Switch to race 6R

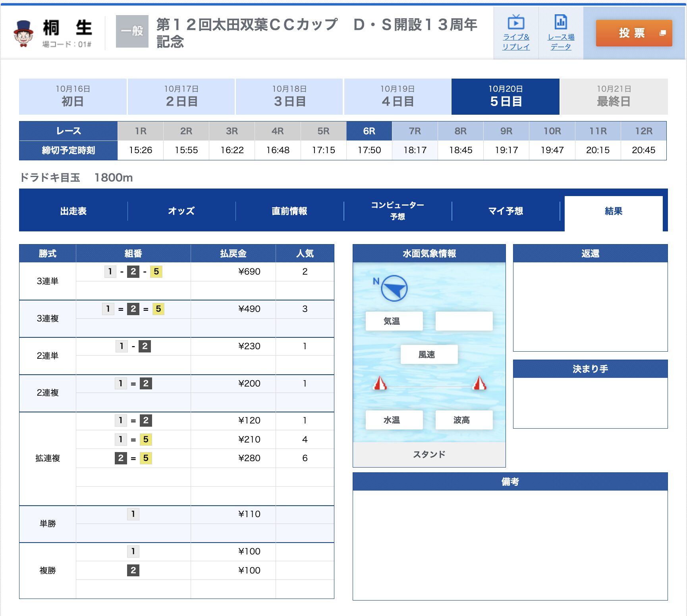(369, 131)
